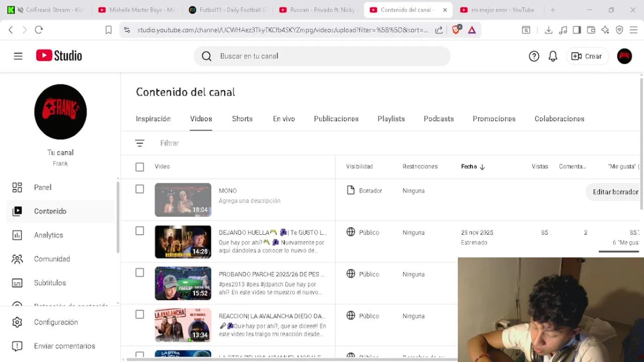
Task: Check the DEJANDO HUELLA video checkbox
Action: click(140, 231)
